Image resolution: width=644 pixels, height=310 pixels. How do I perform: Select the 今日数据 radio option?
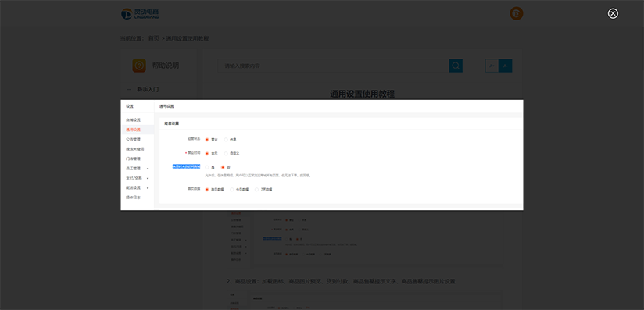click(232, 189)
